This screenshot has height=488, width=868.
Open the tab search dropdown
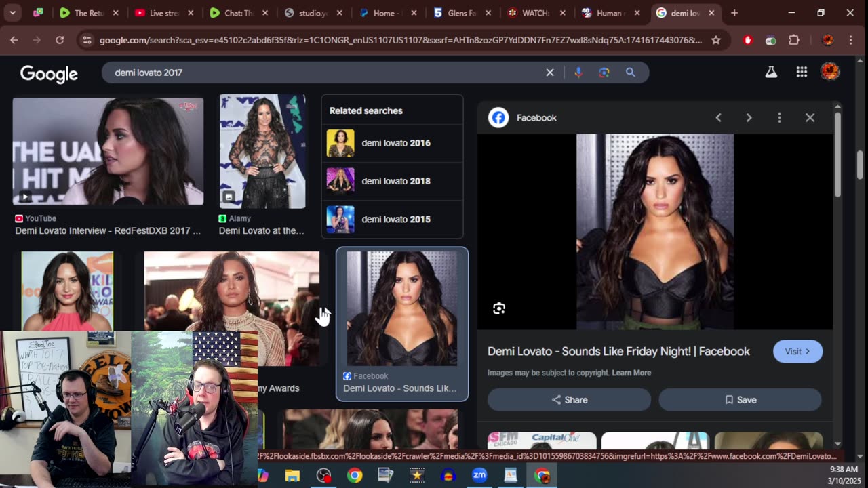click(x=12, y=13)
